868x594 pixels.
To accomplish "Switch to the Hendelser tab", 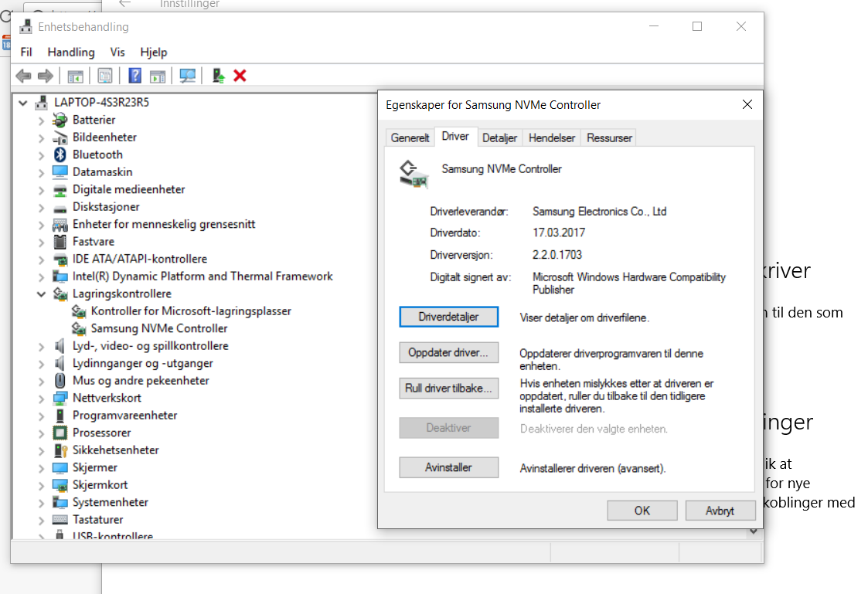I will [551, 137].
